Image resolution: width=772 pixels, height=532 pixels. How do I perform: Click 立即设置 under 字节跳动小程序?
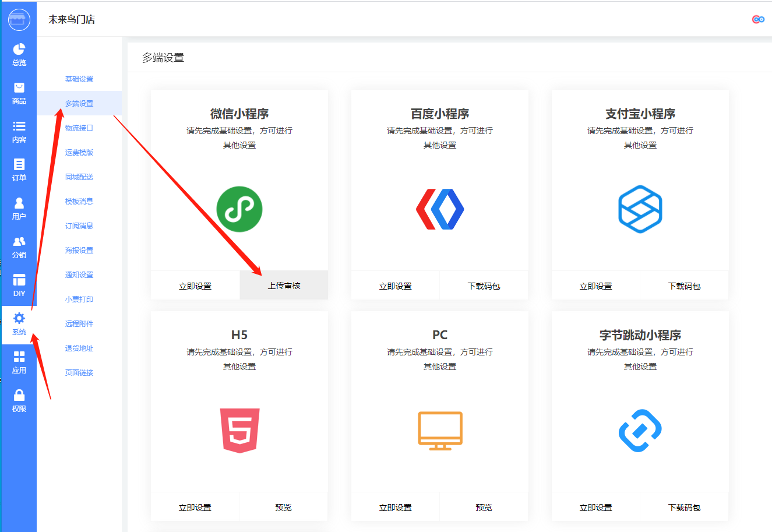pos(596,507)
